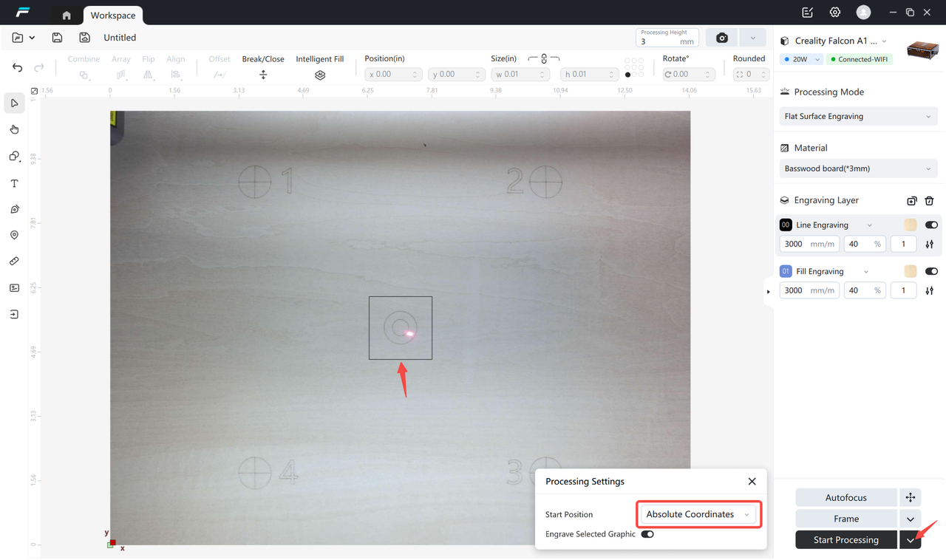Viewport: 946px width, 560px height.
Task: Disable Engrave Selected Graphic switch
Action: point(647,534)
